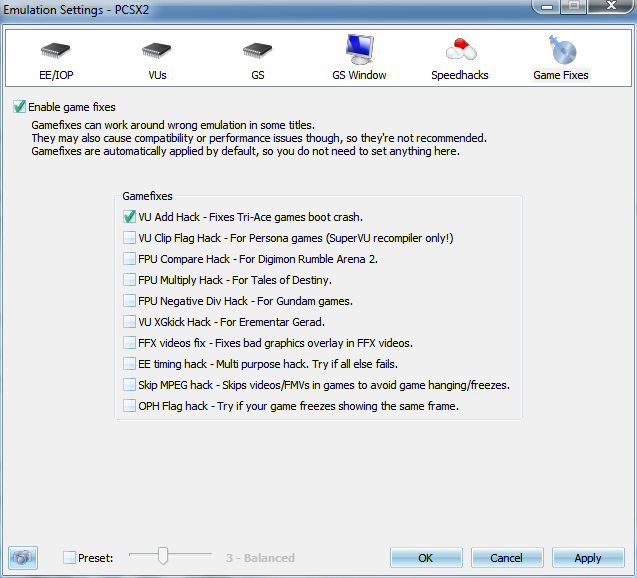Open the GS chip icon
The width and height of the screenshot is (637, 578).
coord(258,50)
